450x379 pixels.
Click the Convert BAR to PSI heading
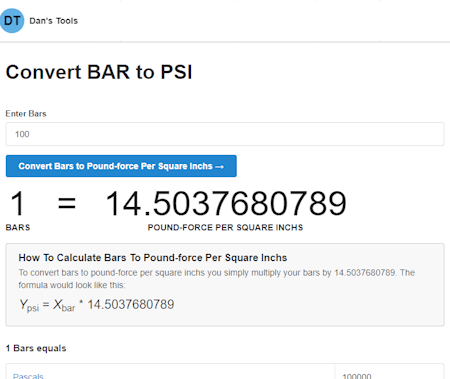pos(99,72)
